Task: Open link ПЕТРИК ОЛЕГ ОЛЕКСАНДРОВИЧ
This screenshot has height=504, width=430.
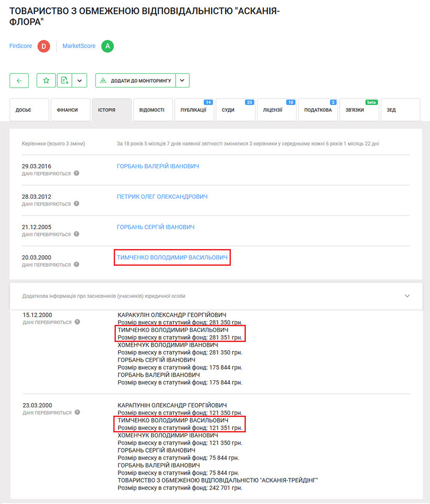Action: point(162,197)
